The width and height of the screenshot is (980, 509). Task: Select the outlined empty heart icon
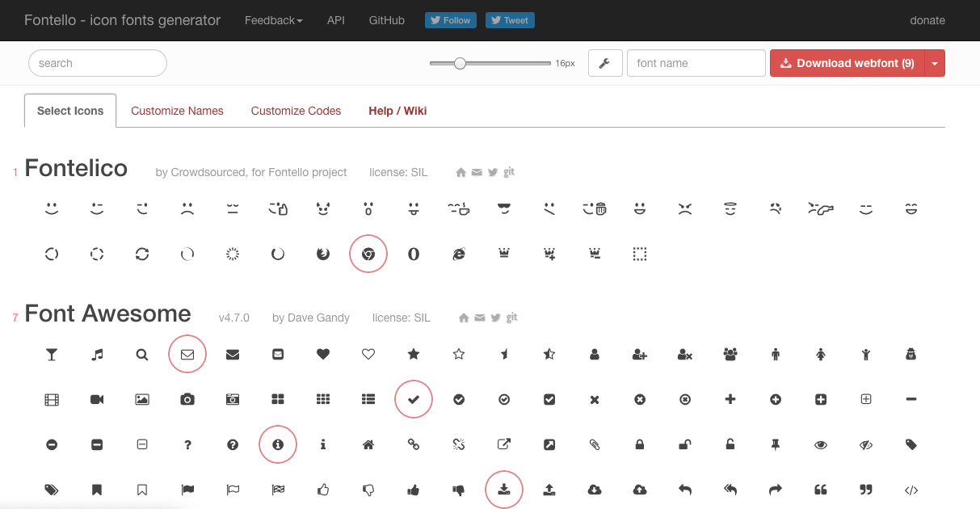[368, 354]
